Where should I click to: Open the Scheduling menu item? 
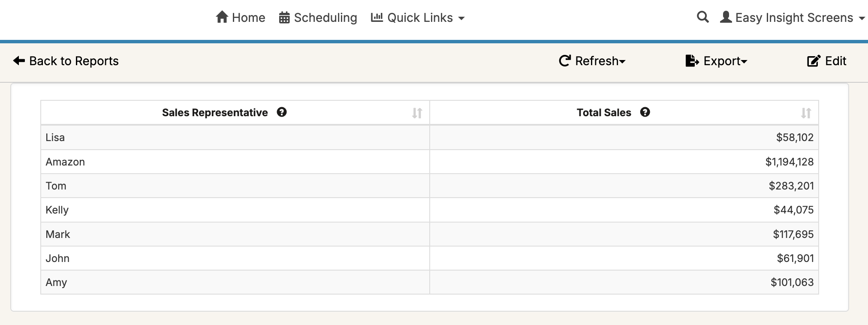325,18
